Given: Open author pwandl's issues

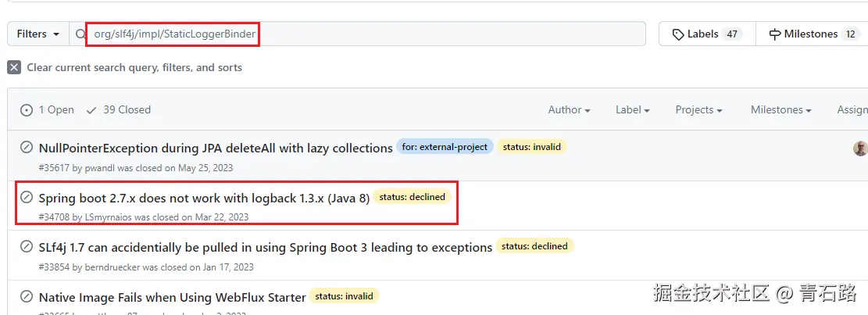Looking at the screenshot, I should point(101,168).
